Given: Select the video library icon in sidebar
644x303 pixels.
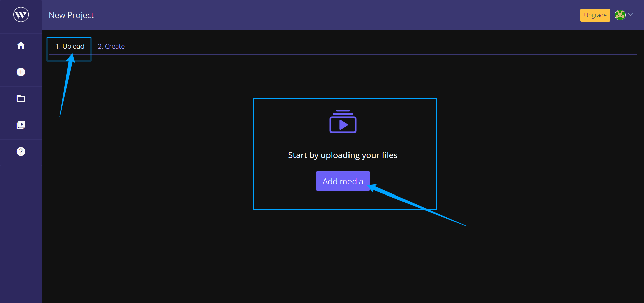Looking at the screenshot, I should [21, 125].
